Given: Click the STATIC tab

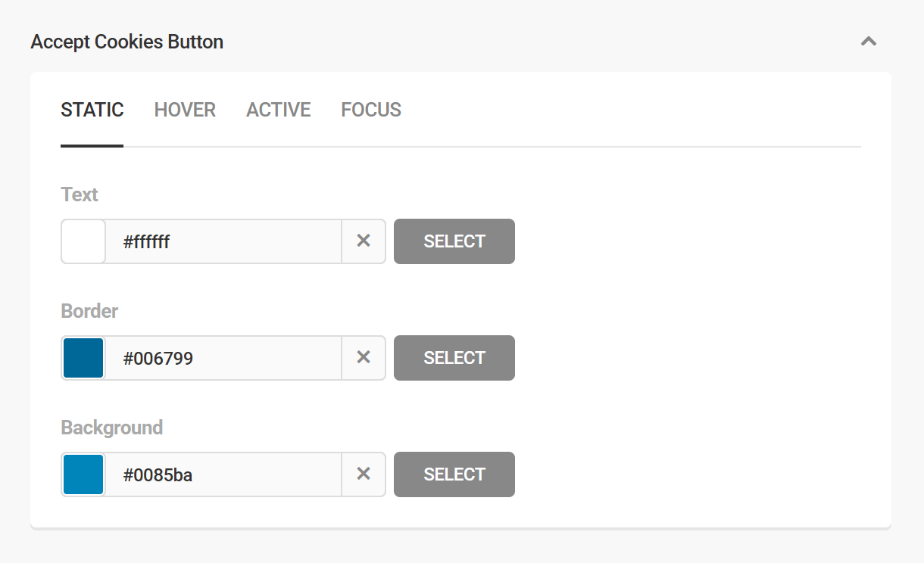Looking at the screenshot, I should pos(92,109).
